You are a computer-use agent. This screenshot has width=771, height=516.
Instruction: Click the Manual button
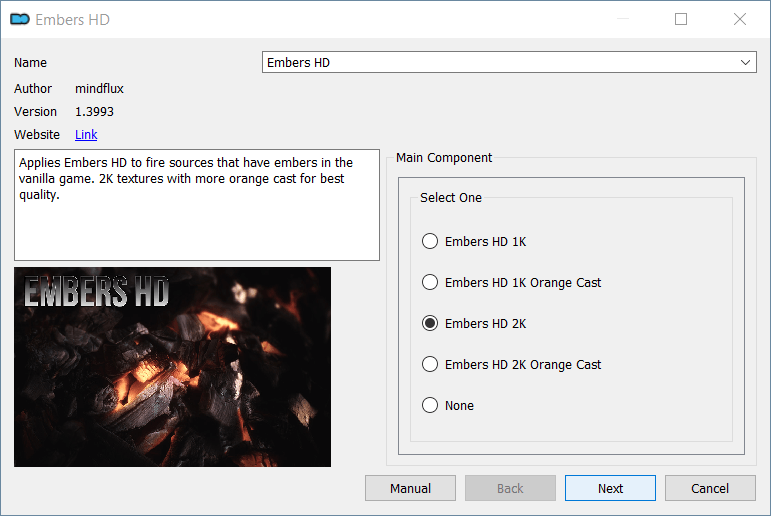pyautogui.click(x=410, y=488)
